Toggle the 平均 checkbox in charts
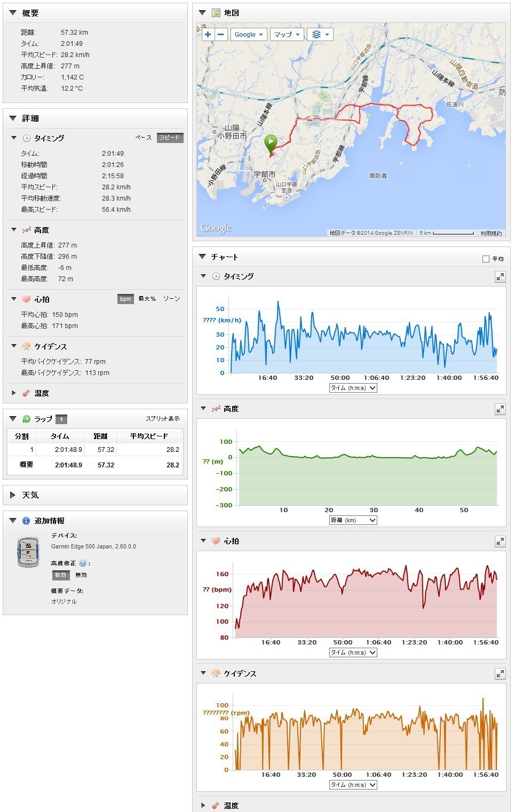 pos(486,259)
